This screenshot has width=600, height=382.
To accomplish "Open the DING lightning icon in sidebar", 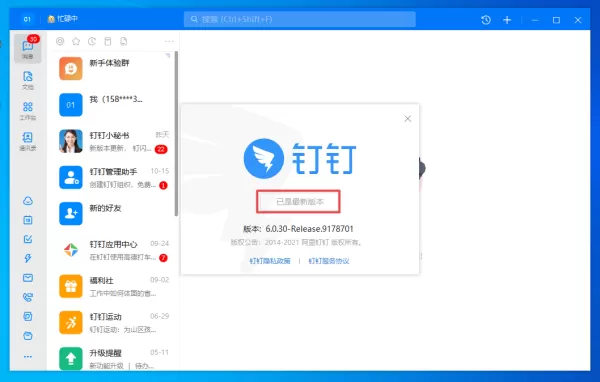I will 28,258.
